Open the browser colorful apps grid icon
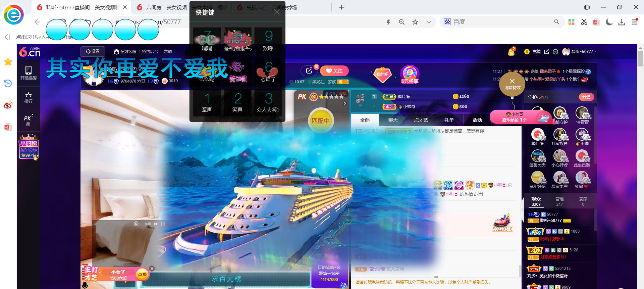This screenshot has width=644, height=289. click(572, 22)
